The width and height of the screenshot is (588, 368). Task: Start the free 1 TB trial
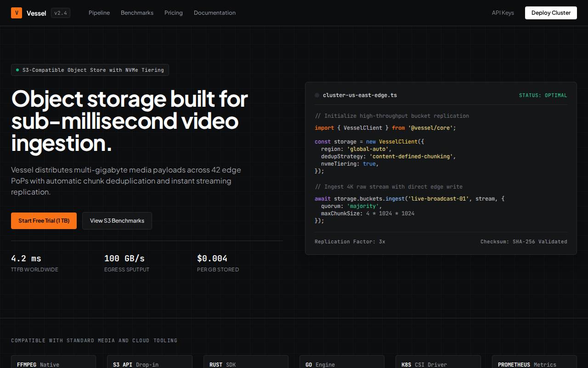pos(44,221)
